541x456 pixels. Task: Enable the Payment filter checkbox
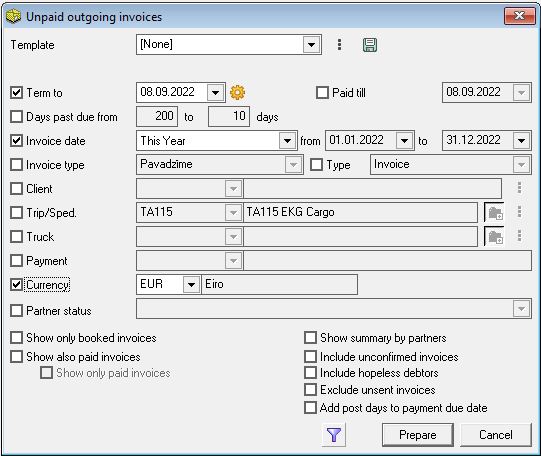16,261
